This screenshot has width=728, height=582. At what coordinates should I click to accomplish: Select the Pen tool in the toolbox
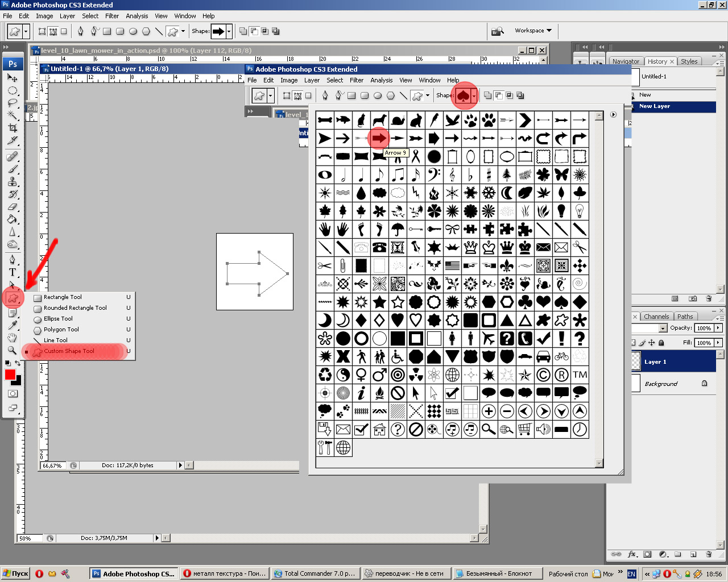click(13, 260)
